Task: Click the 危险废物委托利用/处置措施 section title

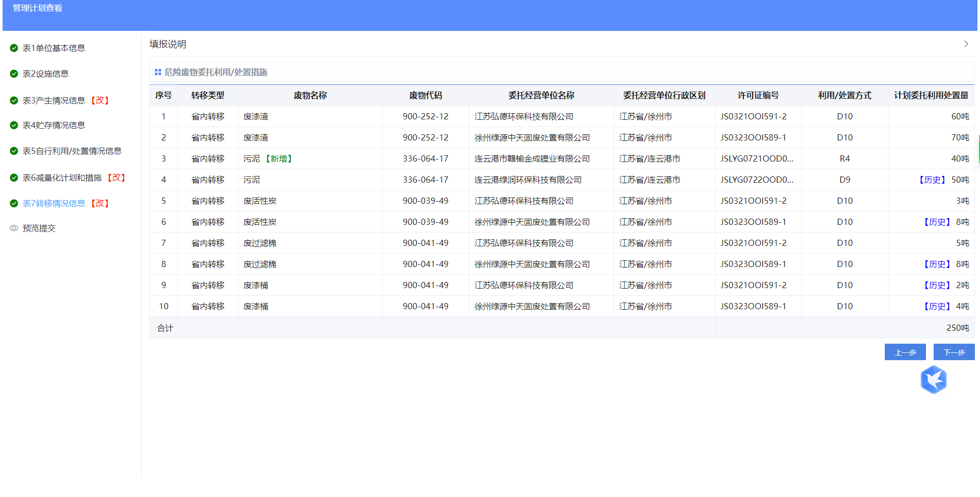Action: tap(215, 72)
